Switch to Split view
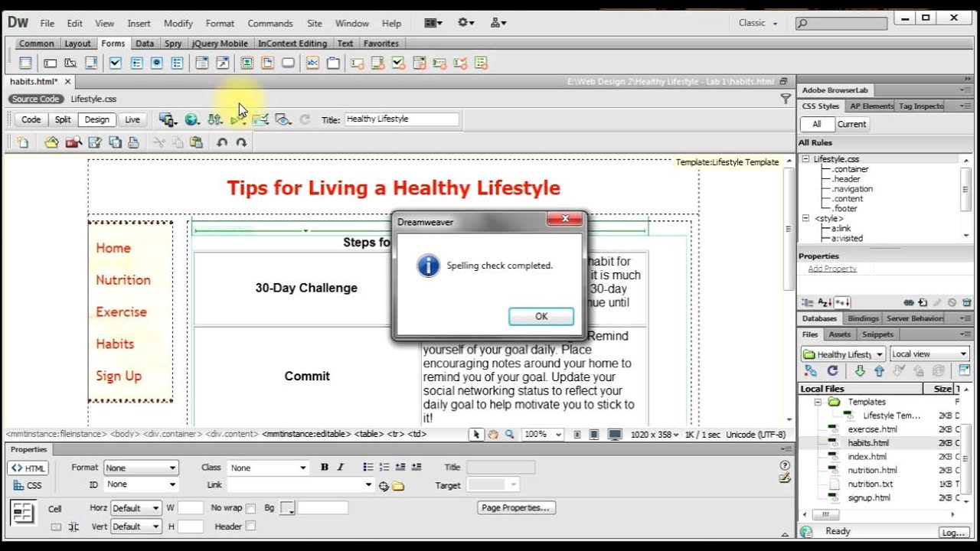Viewport: 980px width, 551px height. click(63, 119)
